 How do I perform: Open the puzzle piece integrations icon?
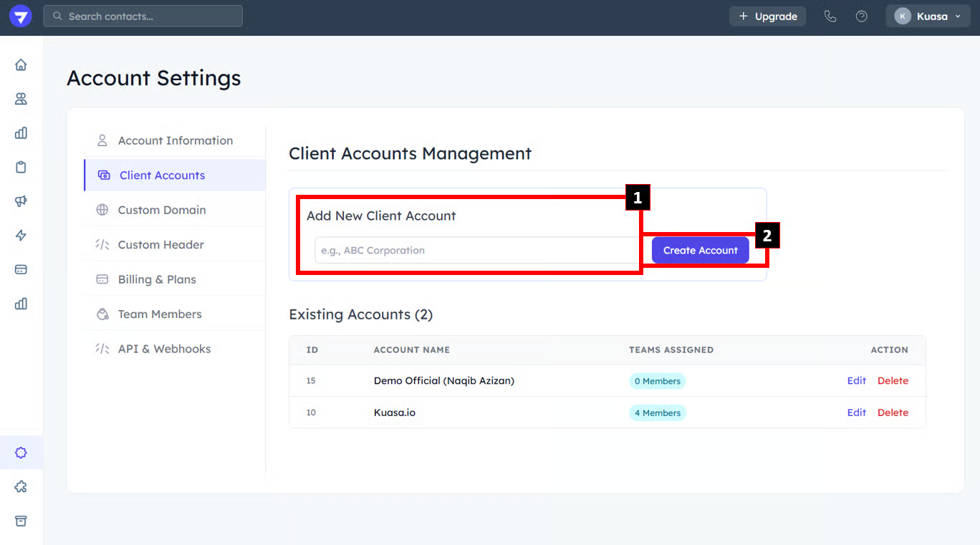(x=21, y=487)
